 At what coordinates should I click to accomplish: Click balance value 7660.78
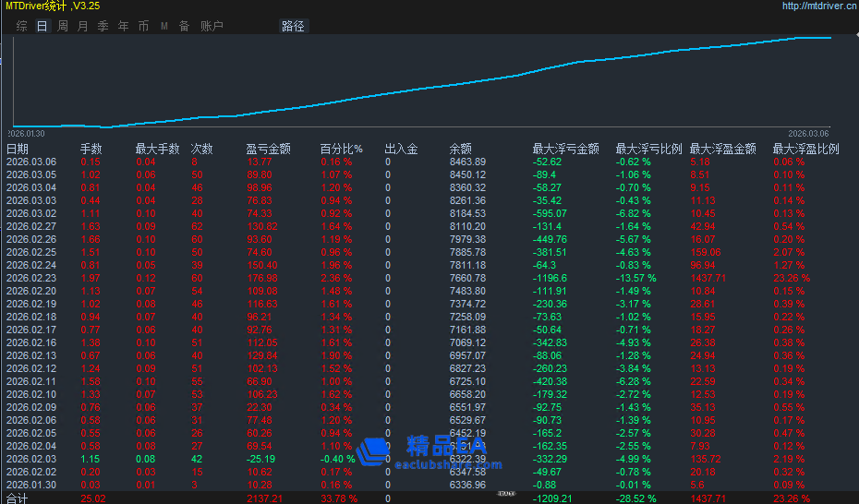(x=467, y=278)
